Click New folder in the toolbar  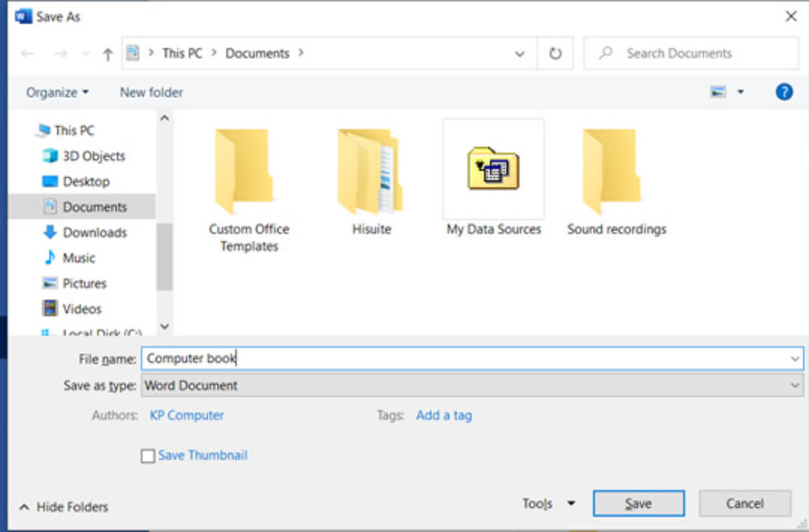(x=151, y=92)
